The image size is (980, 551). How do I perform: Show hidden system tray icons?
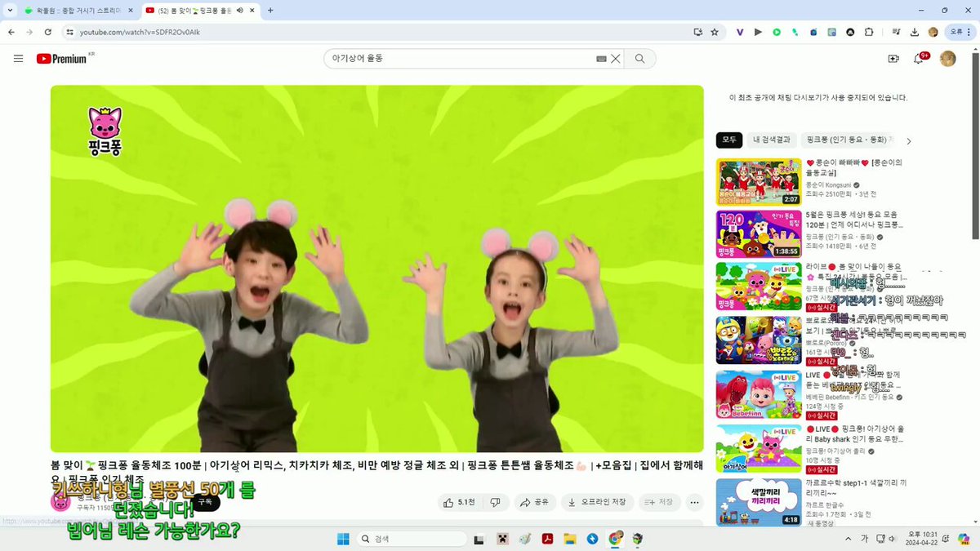(849, 539)
